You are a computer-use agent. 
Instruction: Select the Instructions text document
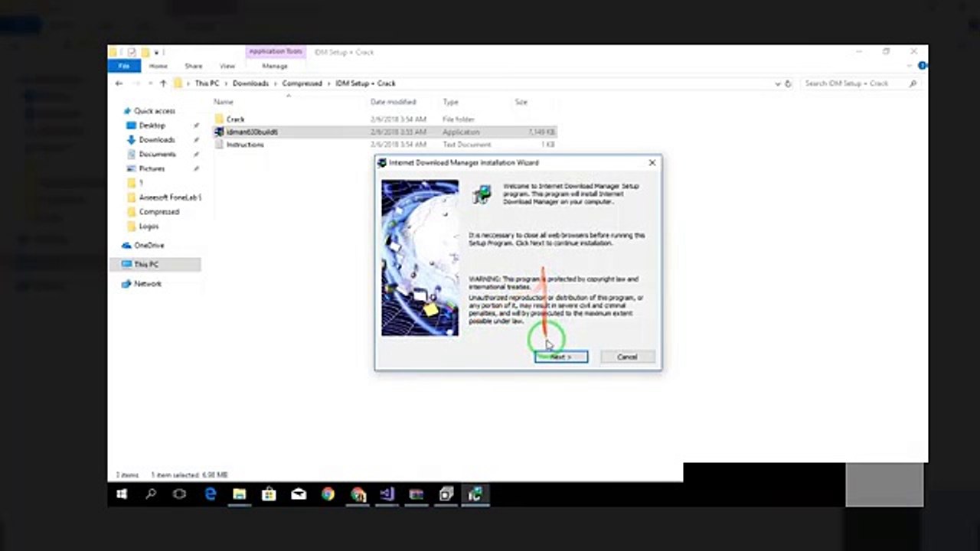point(245,145)
